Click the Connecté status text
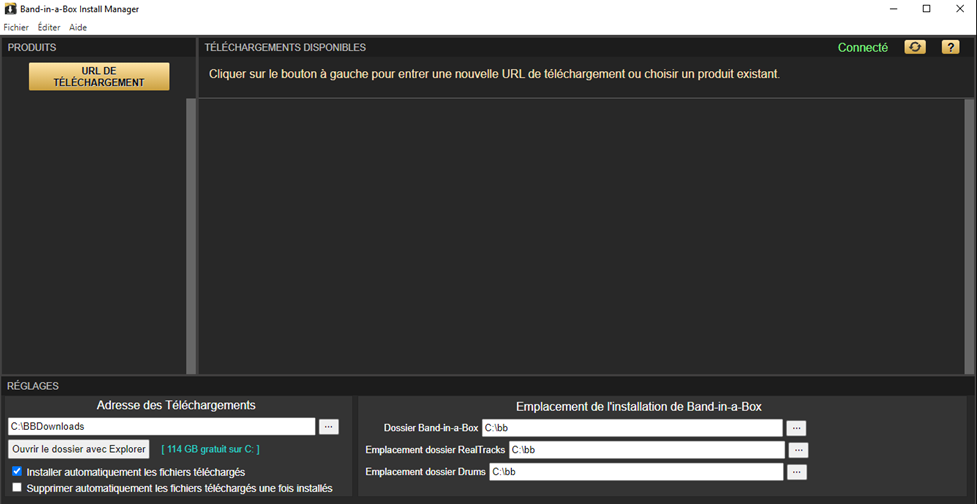This screenshot has height=504, width=977. (862, 47)
